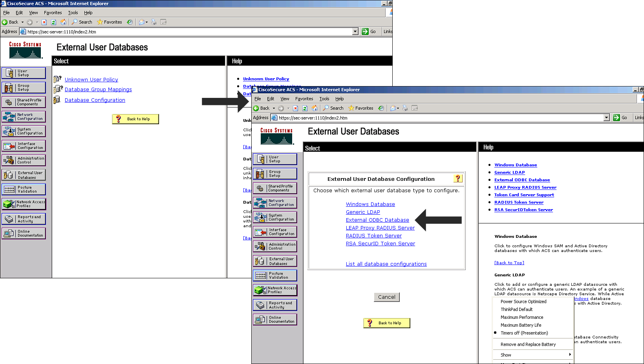Image resolution: width=644 pixels, height=364 pixels.
Task: Open Back history dropdown arrow in front window
Action: 274,108
